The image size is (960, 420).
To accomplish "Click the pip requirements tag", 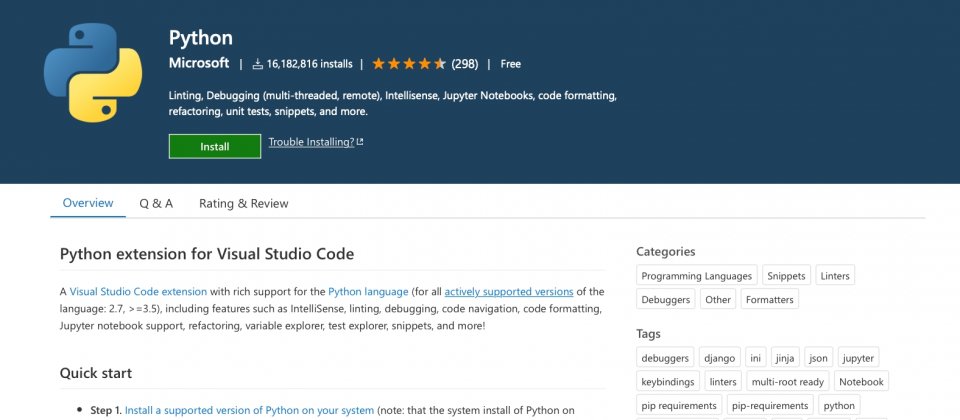I will 679,405.
